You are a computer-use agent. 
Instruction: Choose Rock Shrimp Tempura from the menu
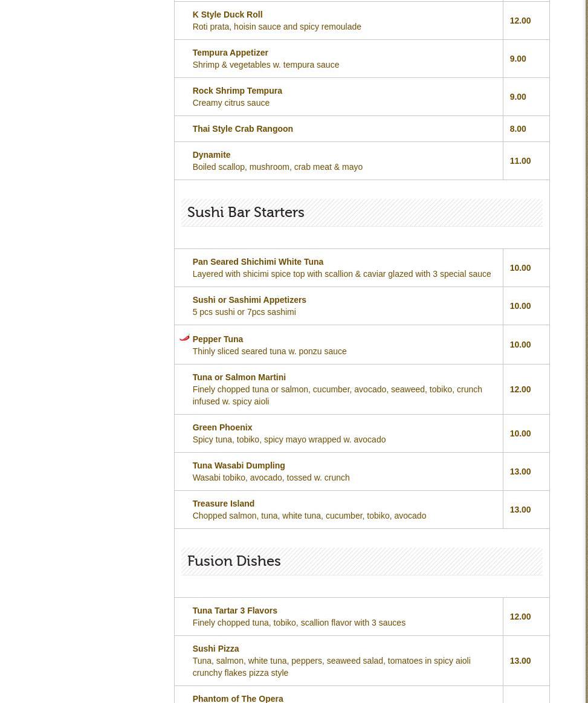point(237,91)
